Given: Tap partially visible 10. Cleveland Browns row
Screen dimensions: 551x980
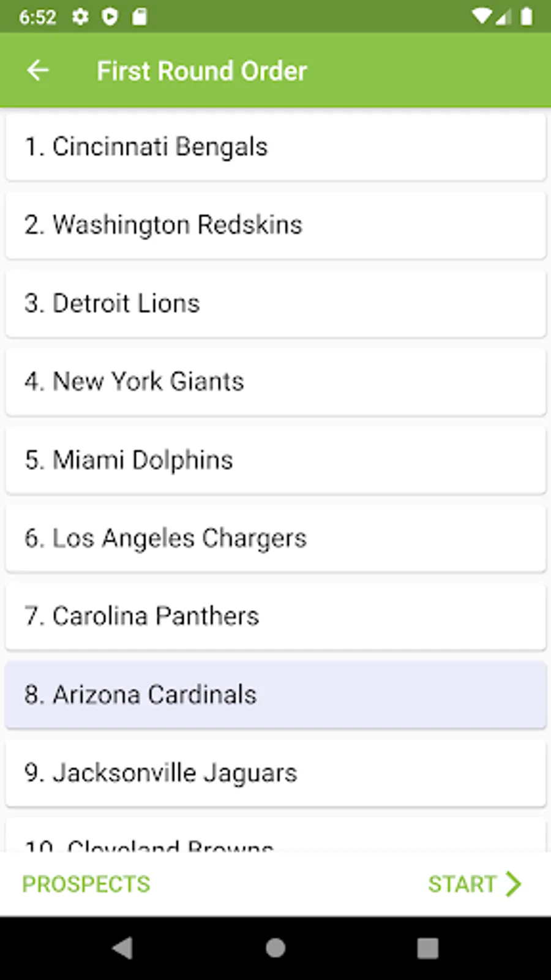Looking at the screenshot, I should [x=275, y=838].
